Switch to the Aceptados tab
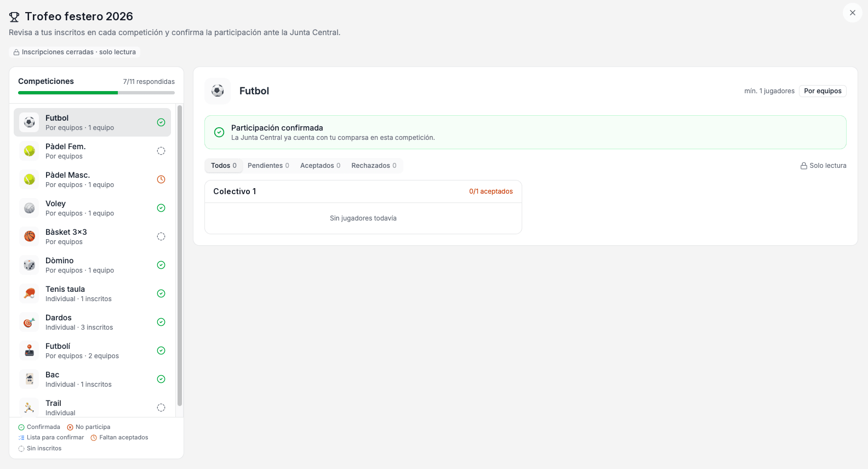Image resolution: width=868 pixels, height=469 pixels. tap(320, 166)
